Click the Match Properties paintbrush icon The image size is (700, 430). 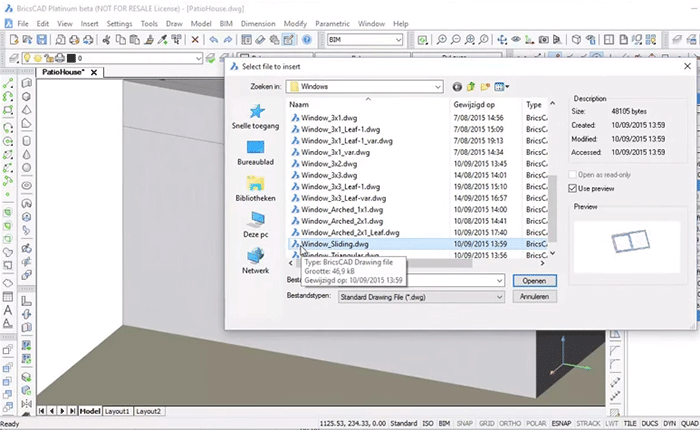149,40
